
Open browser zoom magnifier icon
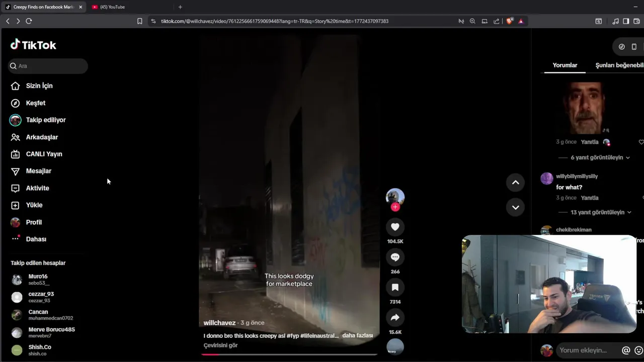click(472, 21)
